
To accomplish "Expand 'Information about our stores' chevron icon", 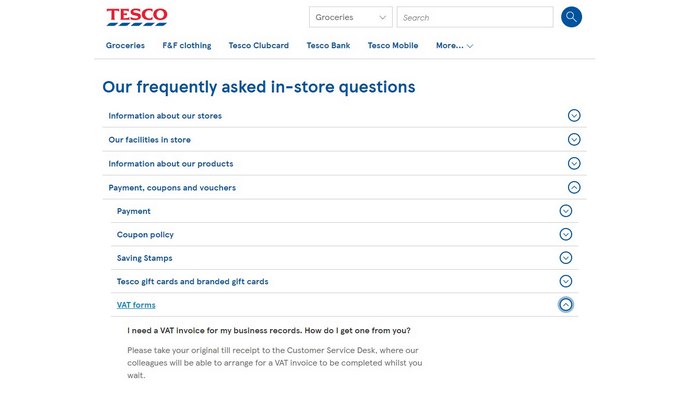I will [x=574, y=115].
